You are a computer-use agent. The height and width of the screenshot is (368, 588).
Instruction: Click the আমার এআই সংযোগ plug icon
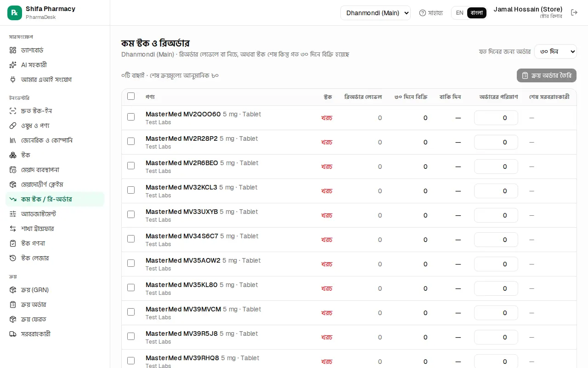pyautogui.click(x=13, y=80)
